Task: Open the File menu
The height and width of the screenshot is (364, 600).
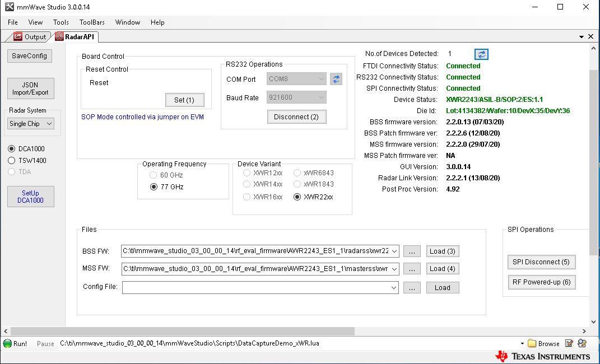Action: point(13,22)
